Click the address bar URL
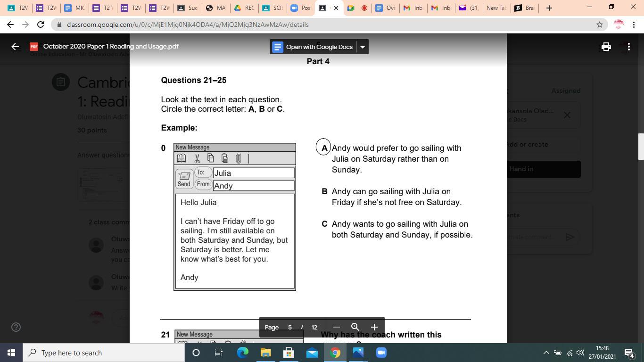 pos(188,25)
